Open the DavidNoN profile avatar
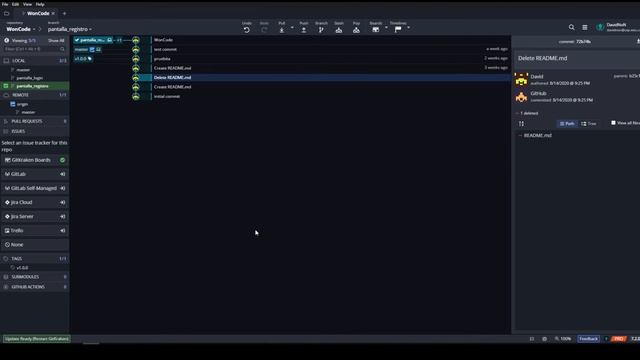The width and height of the screenshot is (640, 360). pyautogui.click(x=600, y=27)
